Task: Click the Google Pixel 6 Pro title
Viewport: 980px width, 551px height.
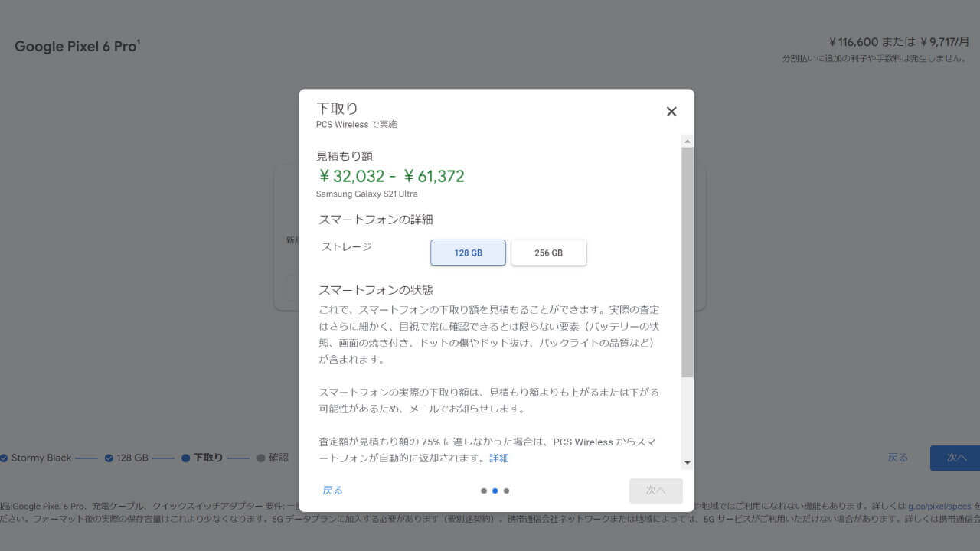Action: (x=77, y=47)
